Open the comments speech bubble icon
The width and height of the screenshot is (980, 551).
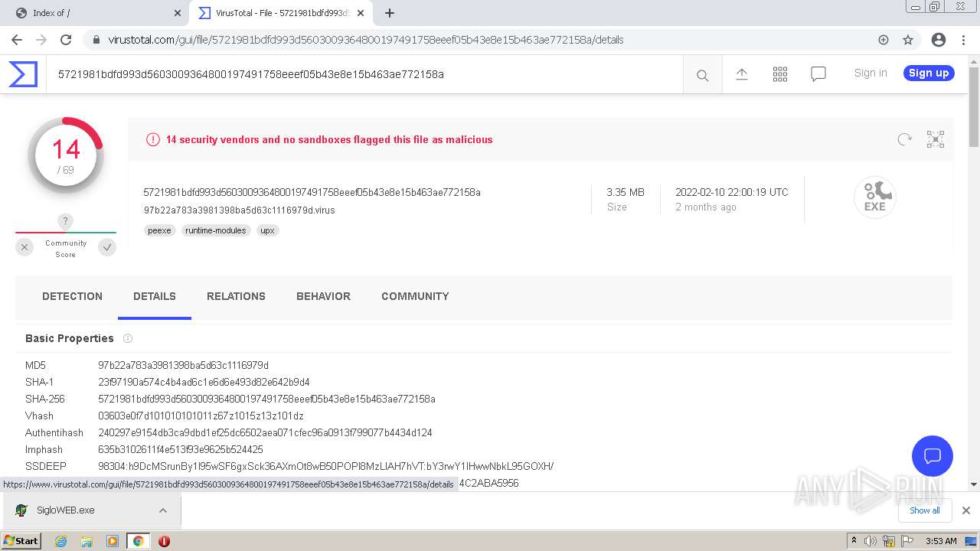pyautogui.click(x=818, y=74)
